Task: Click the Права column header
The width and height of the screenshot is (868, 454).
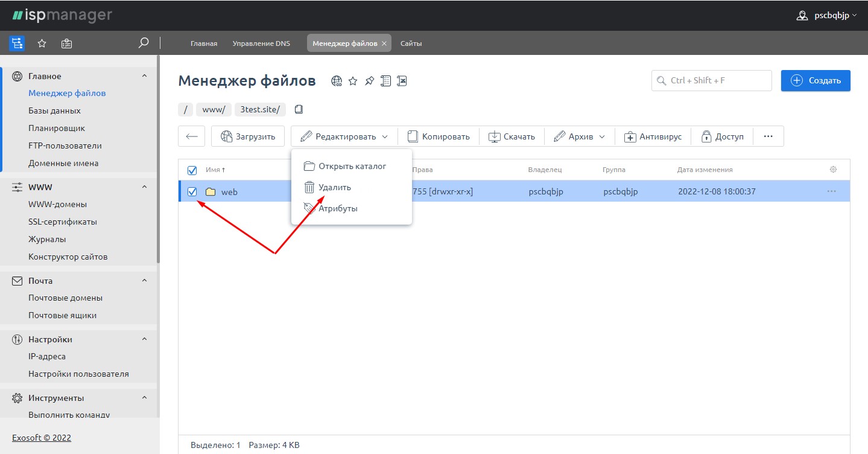Action: (422, 170)
